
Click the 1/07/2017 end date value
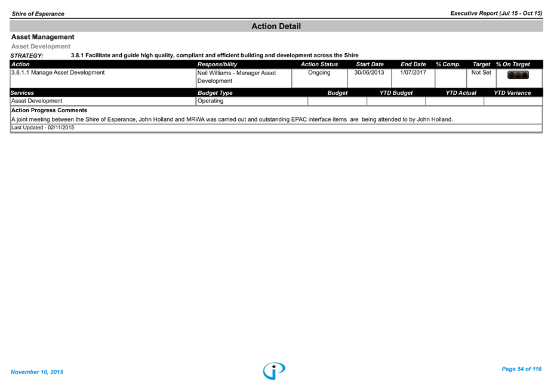click(x=413, y=72)
